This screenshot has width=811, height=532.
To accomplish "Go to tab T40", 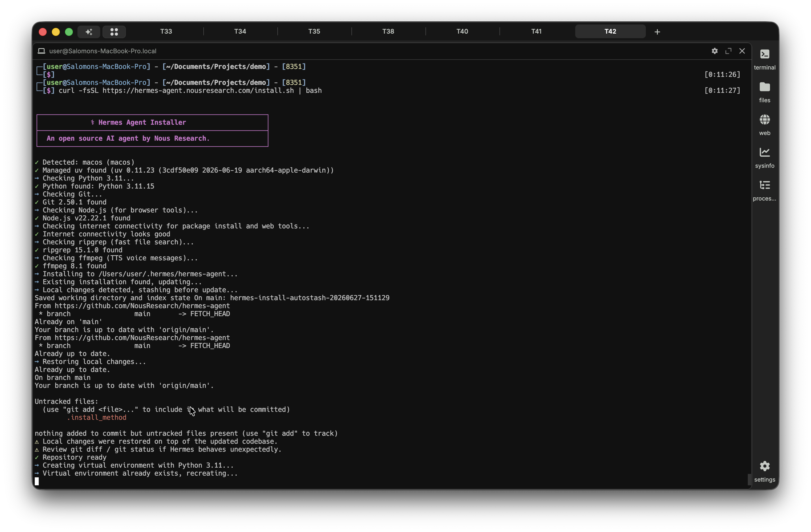I will (x=462, y=31).
